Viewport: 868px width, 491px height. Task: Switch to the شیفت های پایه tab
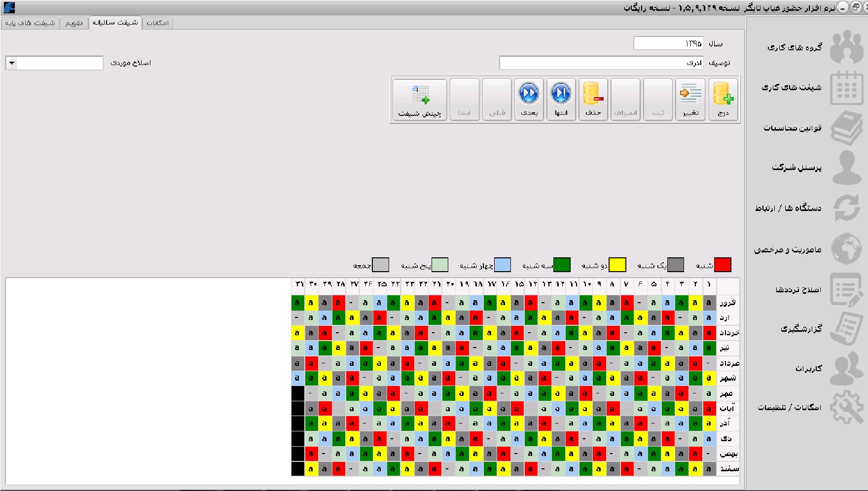pos(30,23)
